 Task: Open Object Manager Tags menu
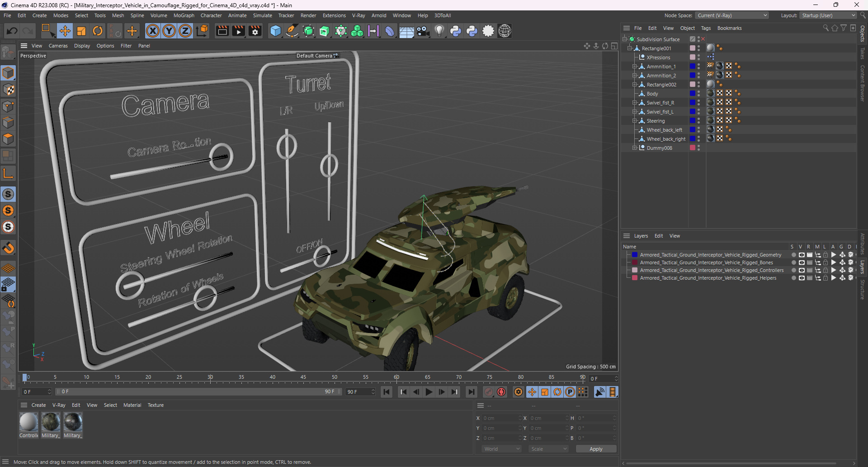[706, 28]
